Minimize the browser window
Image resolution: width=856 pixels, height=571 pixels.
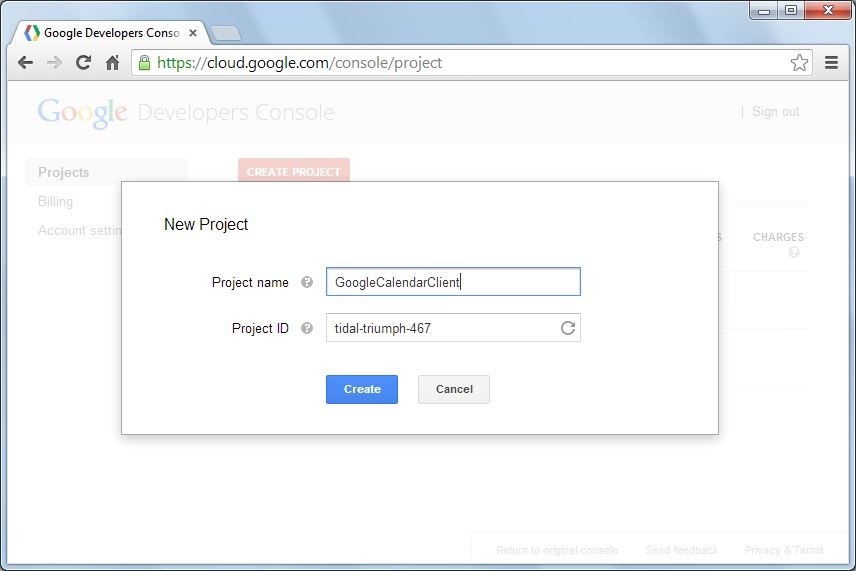(764, 10)
